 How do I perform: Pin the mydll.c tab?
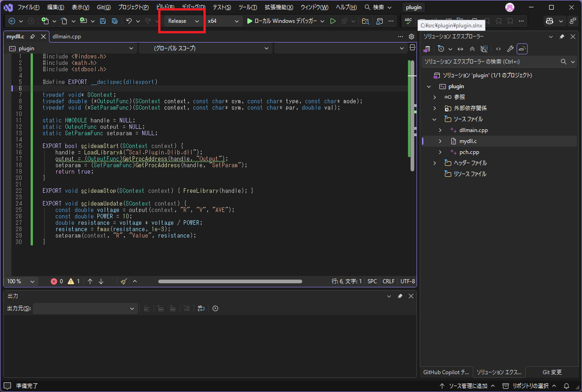tap(32, 37)
